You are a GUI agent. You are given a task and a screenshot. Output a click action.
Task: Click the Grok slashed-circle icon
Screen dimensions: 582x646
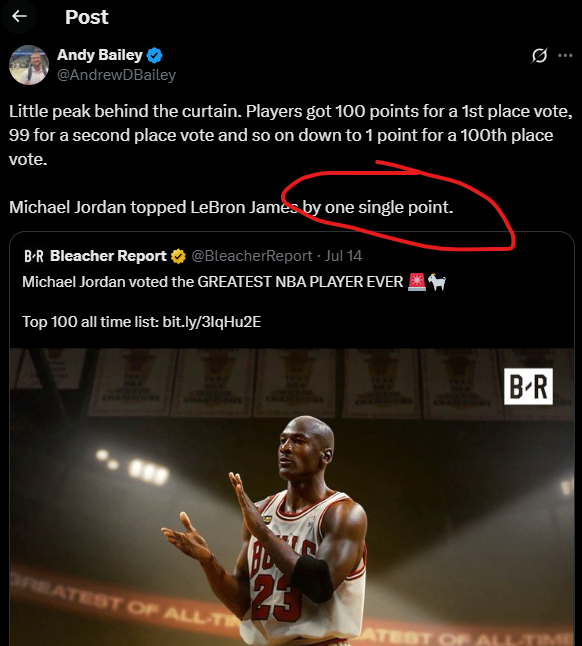pyautogui.click(x=539, y=55)
